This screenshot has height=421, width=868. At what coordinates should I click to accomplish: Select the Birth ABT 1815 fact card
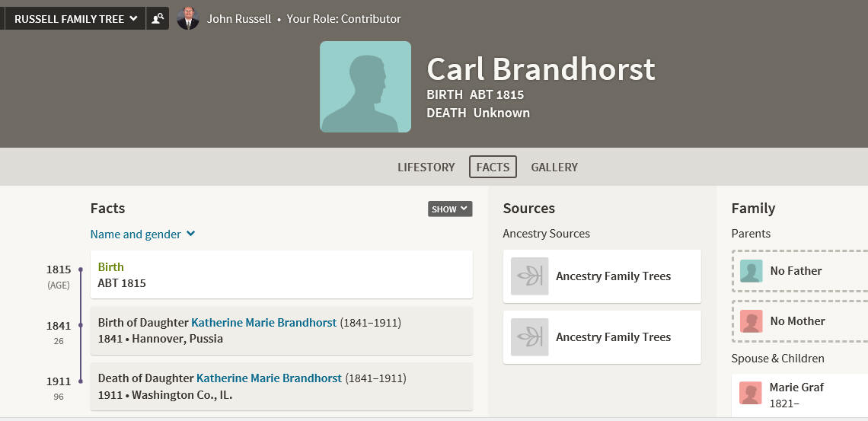pyautogui.click(x=282, y=274)
